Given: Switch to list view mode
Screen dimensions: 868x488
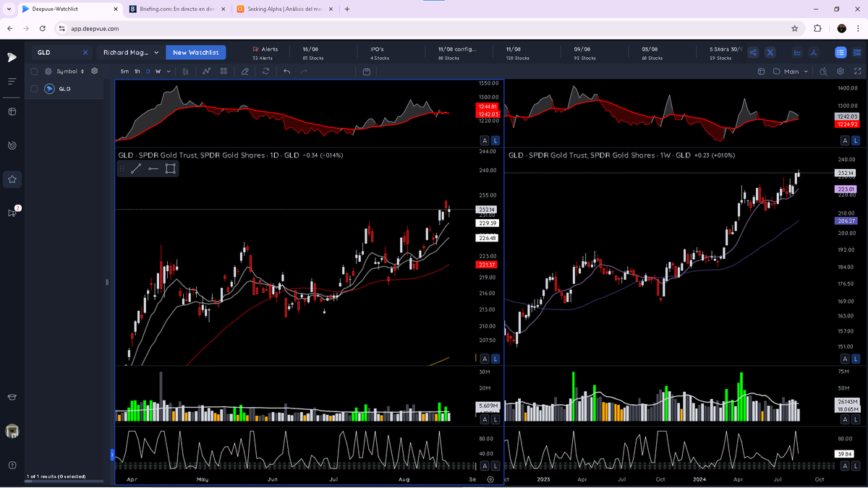Looking at the screenshot, I should (840, 53).
